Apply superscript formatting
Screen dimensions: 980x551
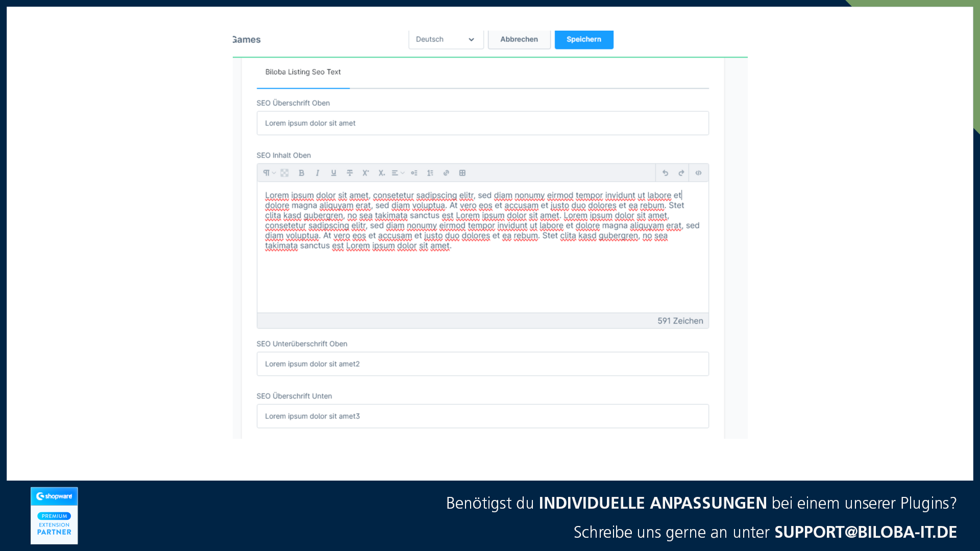click(365, 173)
